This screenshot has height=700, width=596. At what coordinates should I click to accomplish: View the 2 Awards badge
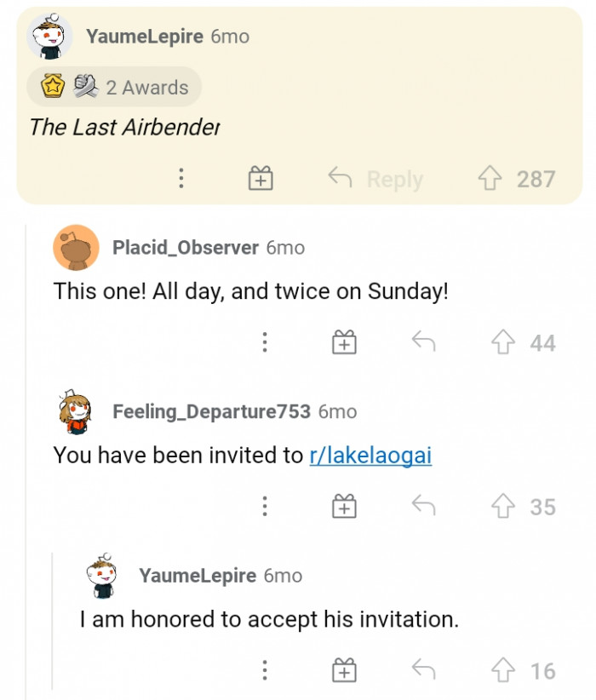click(114, 87)
